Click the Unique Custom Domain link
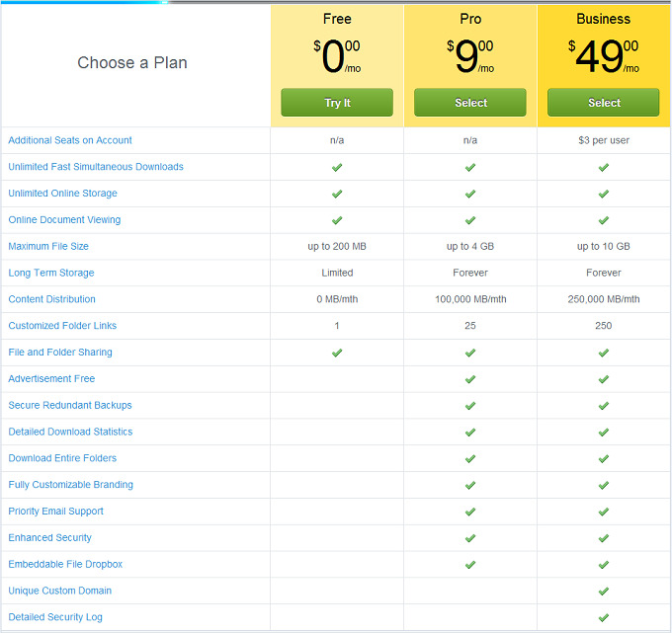This screenshot has width=672, height=633. (59, 591)
